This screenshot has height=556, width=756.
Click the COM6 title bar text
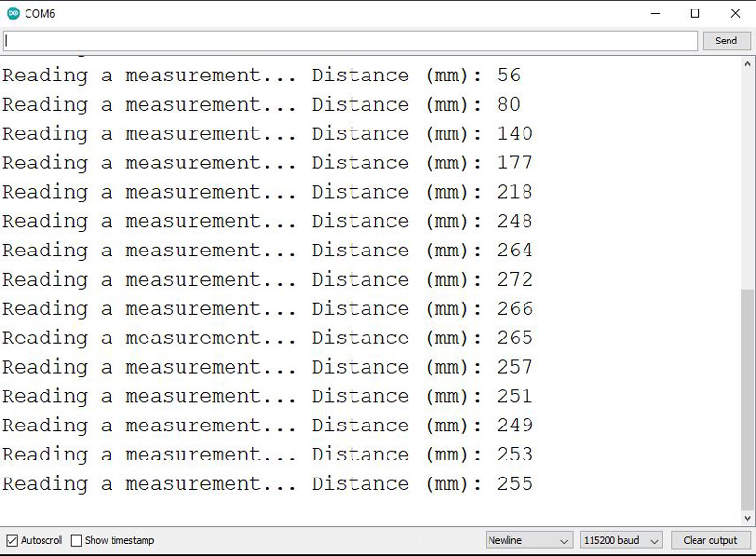(x=41, y=13)
